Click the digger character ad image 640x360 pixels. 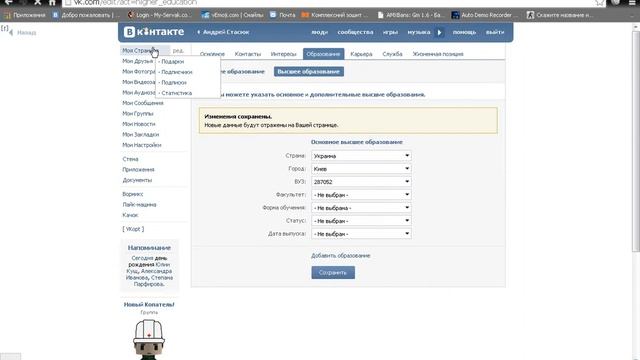[x=149, y=339]
